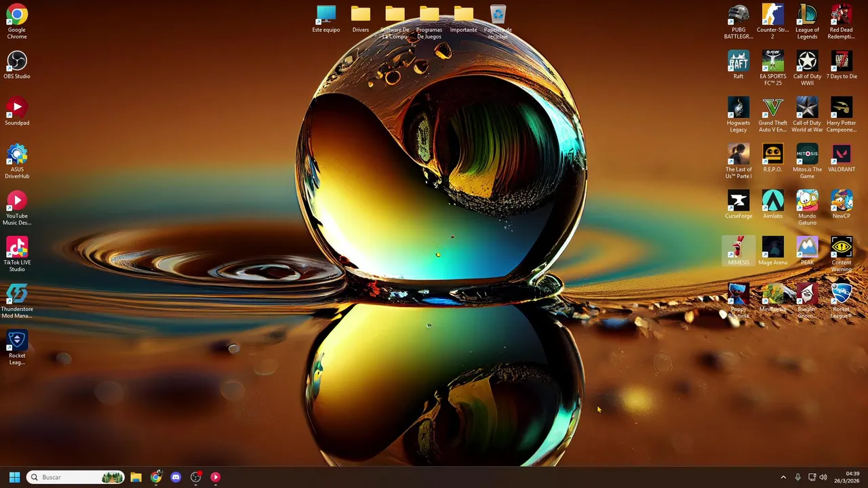Select the VALORANT shortcut
Screen dimensions: 868x488
[x=842, y=159]
